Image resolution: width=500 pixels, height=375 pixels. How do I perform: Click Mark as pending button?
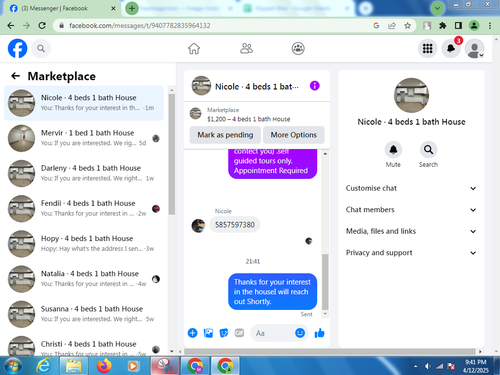pos(225,135)
